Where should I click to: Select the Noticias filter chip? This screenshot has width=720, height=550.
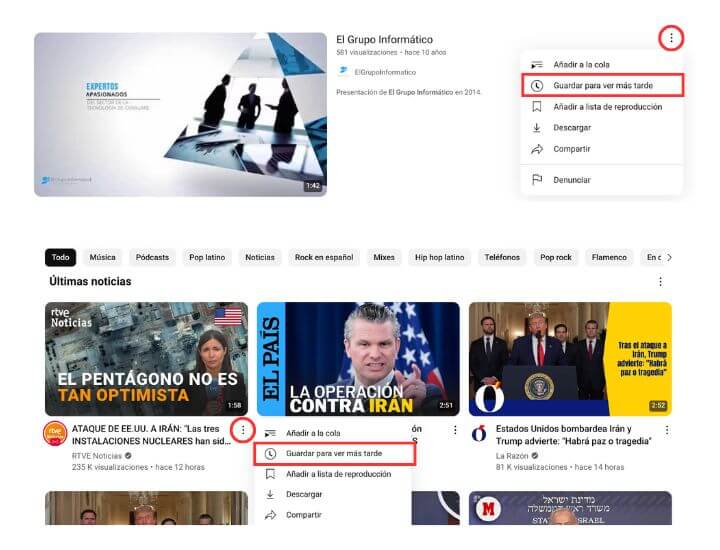point(260,258)
